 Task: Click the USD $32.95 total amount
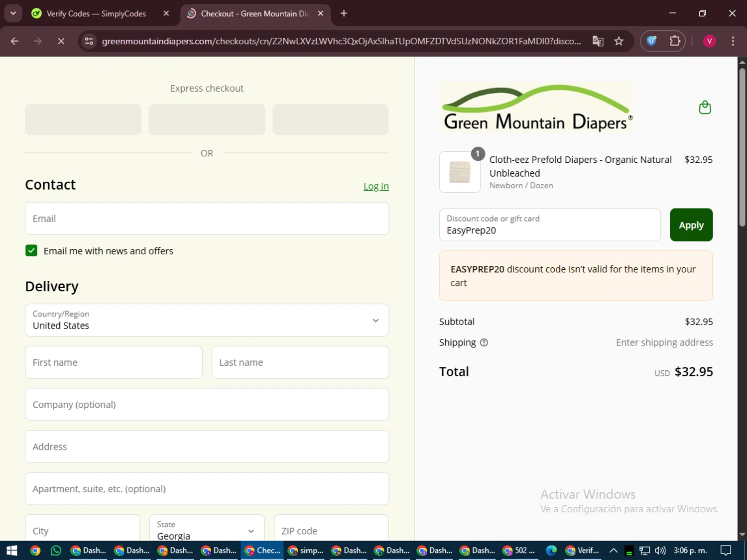click(x=683, y=372)
